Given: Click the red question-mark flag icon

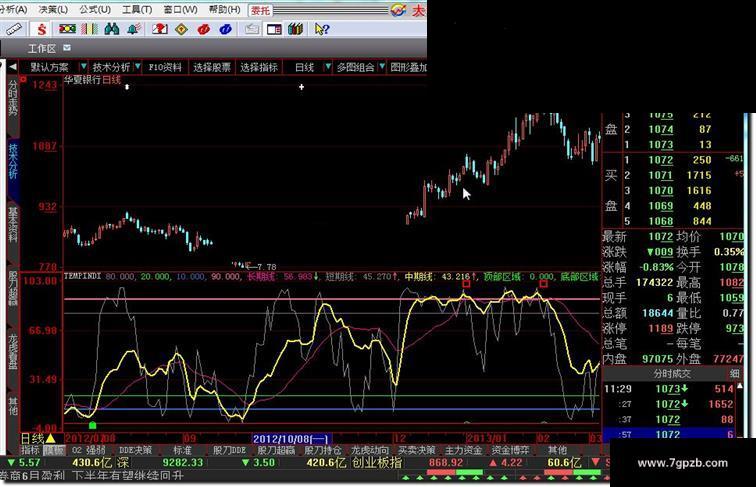Looking at the screenshot, I should coord(160,29).
